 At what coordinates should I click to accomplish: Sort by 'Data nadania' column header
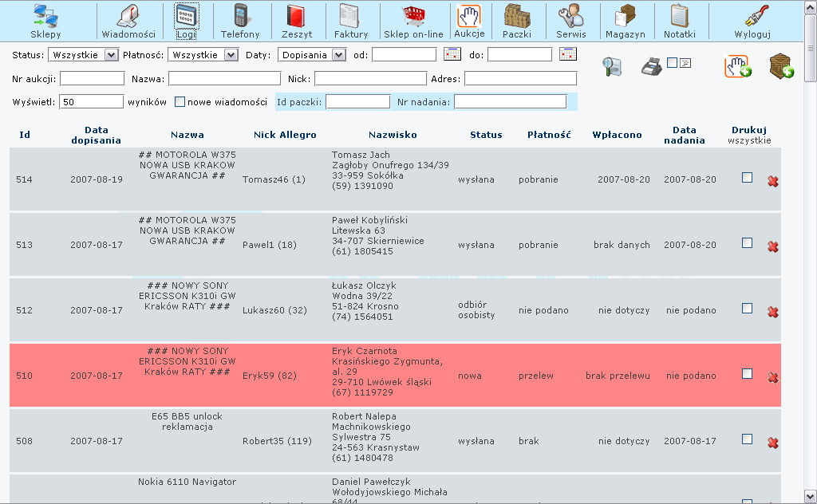point(684,135)
